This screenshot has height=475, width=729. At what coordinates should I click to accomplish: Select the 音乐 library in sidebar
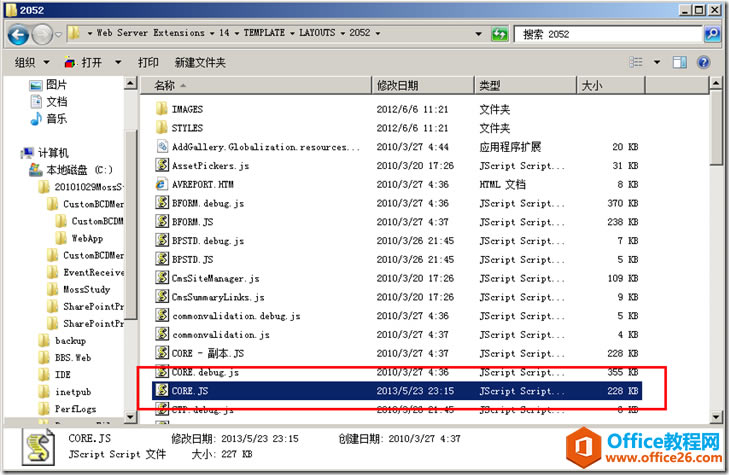coord(48,119)
